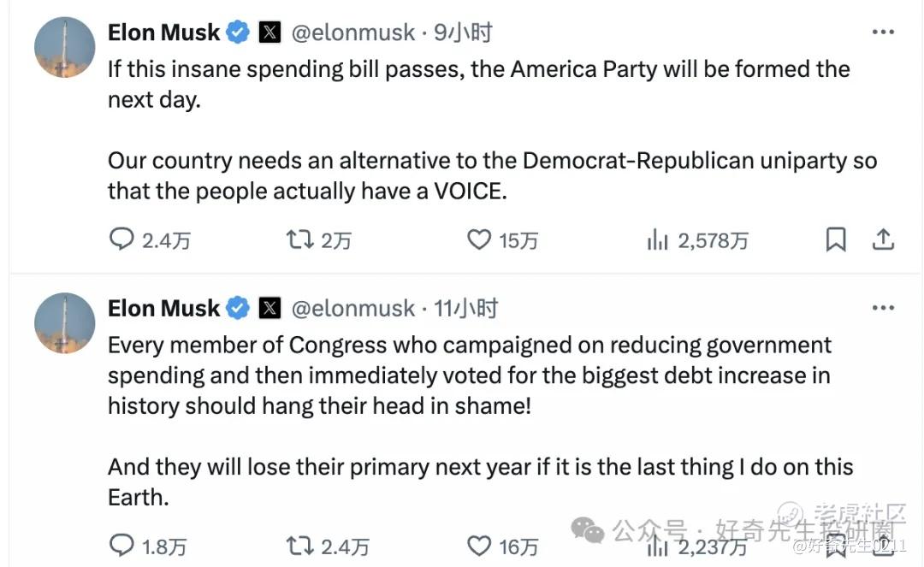Open more options on first tweet
Image resolution: width=924 pixels, height=567 pixels.
[883, 32]
